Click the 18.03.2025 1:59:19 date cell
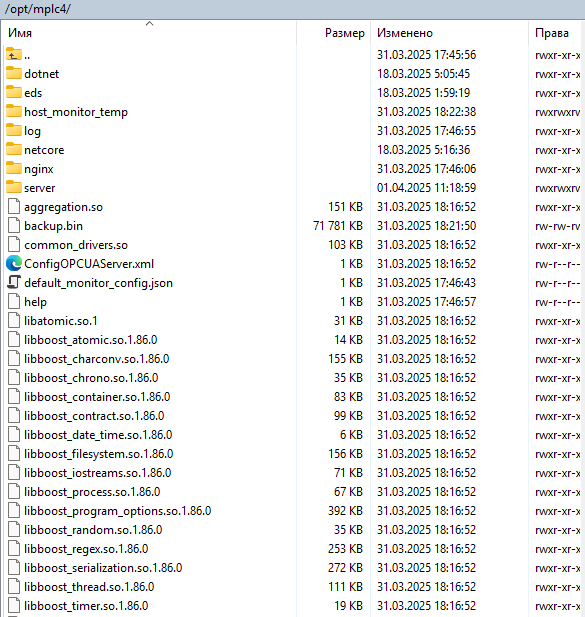The height and width of the screenshot is (617, 585). (x=423, y=93)
